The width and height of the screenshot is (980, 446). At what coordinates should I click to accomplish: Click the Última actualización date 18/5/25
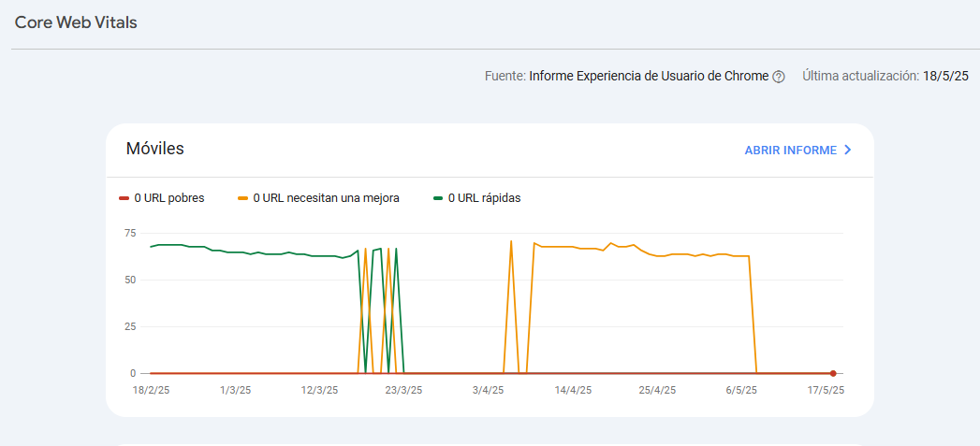click(945, 77)
